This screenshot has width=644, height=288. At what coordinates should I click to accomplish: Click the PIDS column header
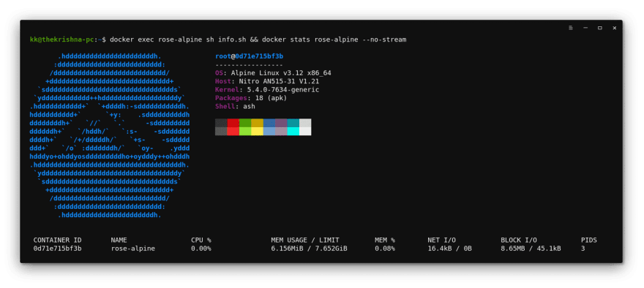[x=589, y=240]
